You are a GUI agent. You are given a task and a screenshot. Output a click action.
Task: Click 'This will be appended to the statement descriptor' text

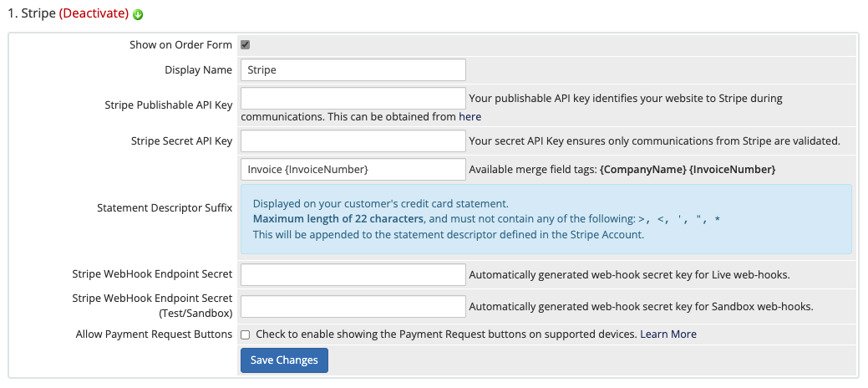[x=449, y=234]
